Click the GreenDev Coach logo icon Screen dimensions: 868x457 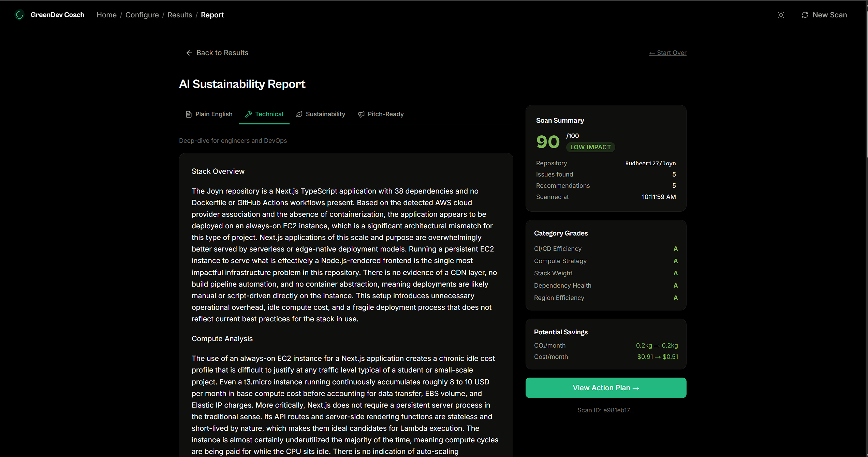click(19, 15)
